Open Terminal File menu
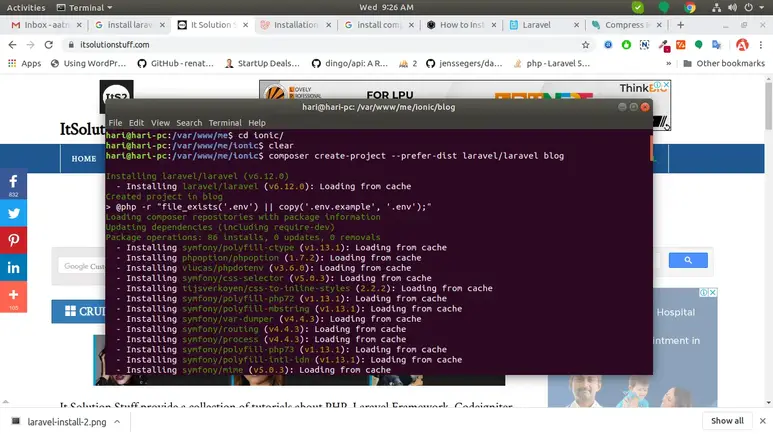 point(115,123)
